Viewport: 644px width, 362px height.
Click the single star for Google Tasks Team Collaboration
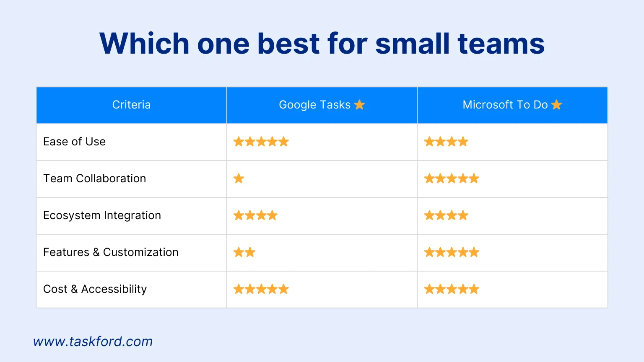(x=239, y=178)
